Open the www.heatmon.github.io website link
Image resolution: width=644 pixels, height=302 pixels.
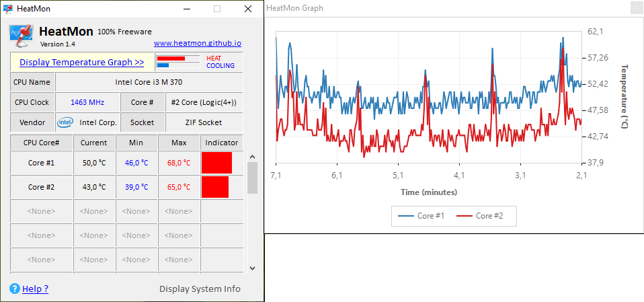click(x=197, y=43)
